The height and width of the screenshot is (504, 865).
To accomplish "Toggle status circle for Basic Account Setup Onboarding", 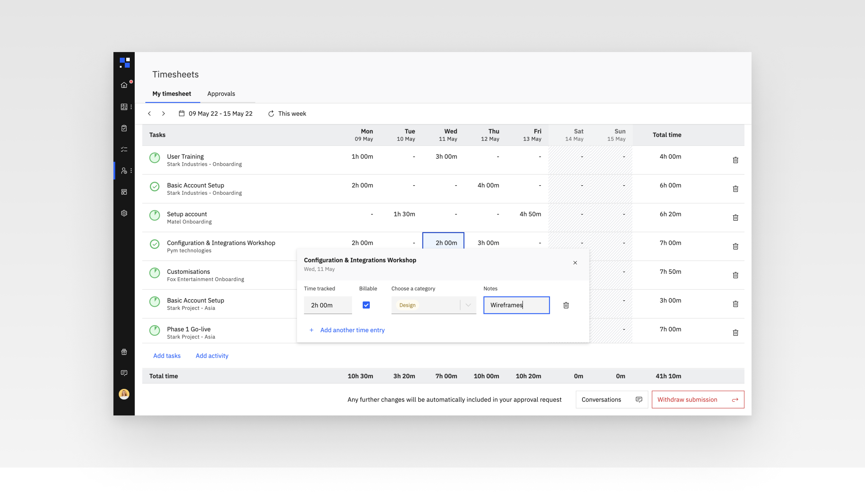I will (x=155, y=186).
